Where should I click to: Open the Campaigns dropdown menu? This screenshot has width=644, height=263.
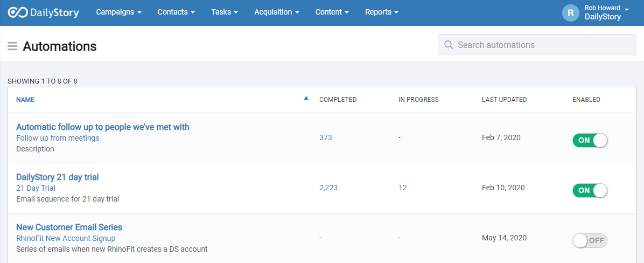(x=118, y=12)
